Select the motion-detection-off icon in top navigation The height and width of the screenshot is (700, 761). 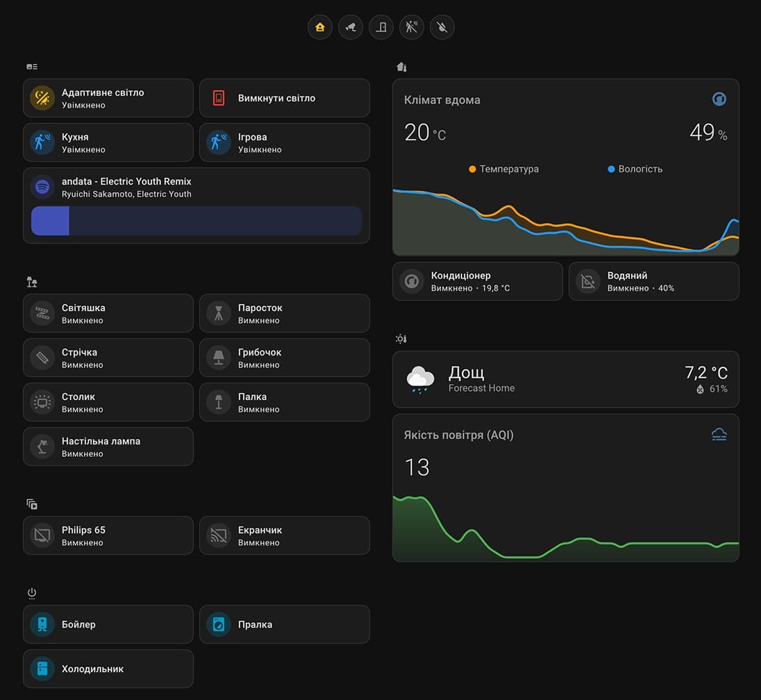click(412, 27)
